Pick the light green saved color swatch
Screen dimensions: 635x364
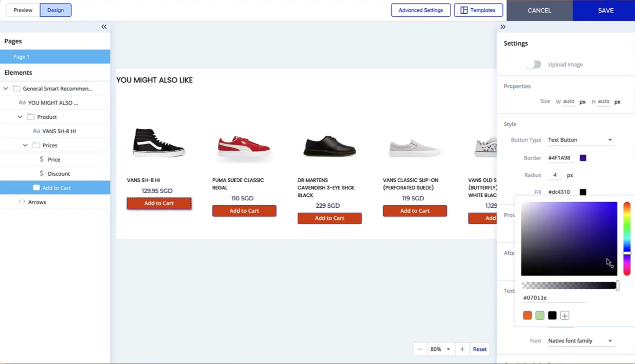tap(540, 315)
